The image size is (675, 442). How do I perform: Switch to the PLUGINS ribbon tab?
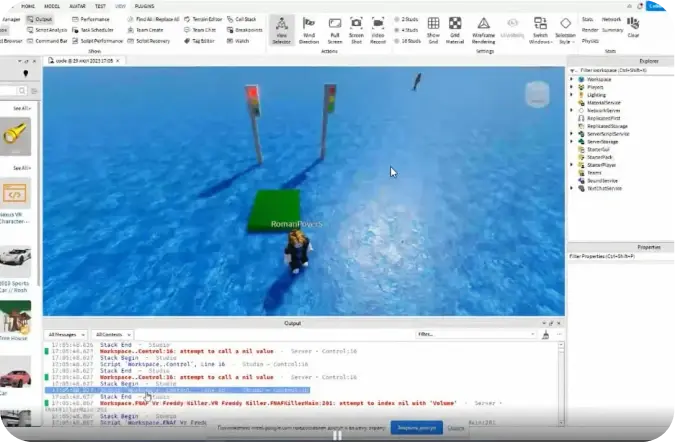coord(144,6)
